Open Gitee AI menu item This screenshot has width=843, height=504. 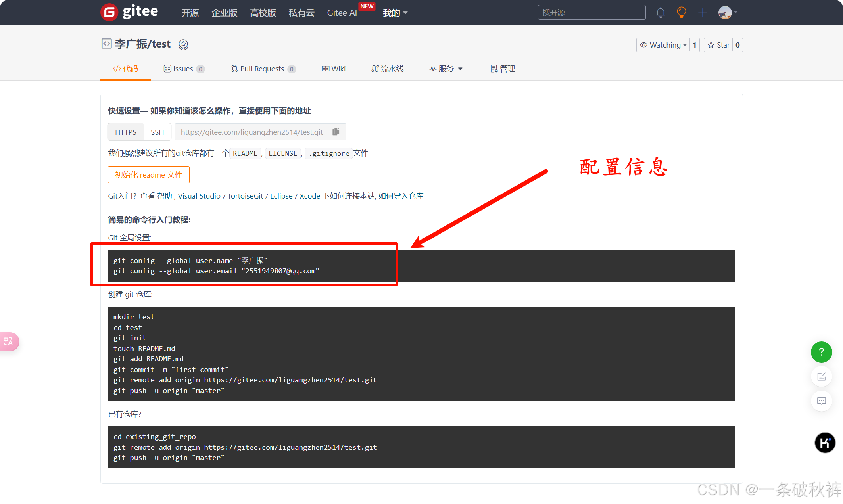point(342,13)
